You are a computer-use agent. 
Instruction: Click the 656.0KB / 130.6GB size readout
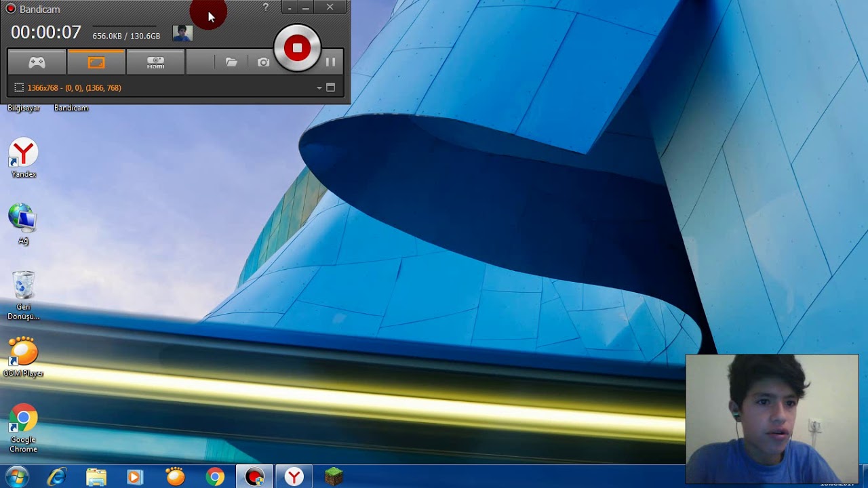[126, 37]
